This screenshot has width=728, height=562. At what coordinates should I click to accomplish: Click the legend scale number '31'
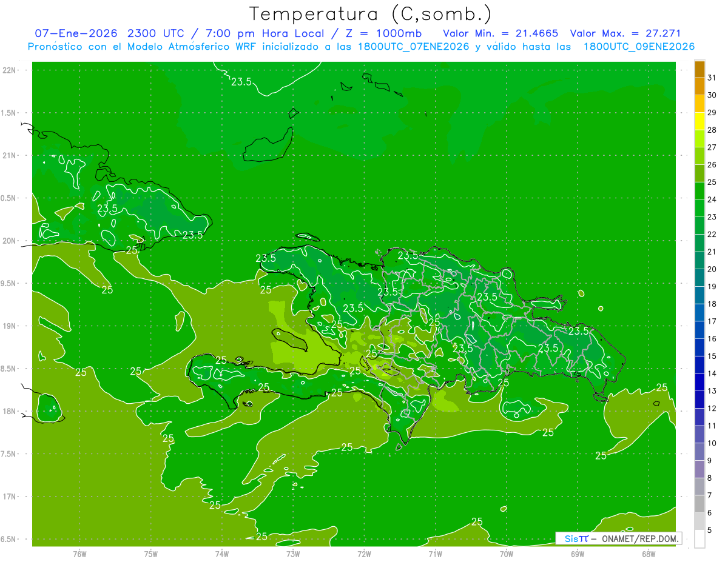coord(712,78)
